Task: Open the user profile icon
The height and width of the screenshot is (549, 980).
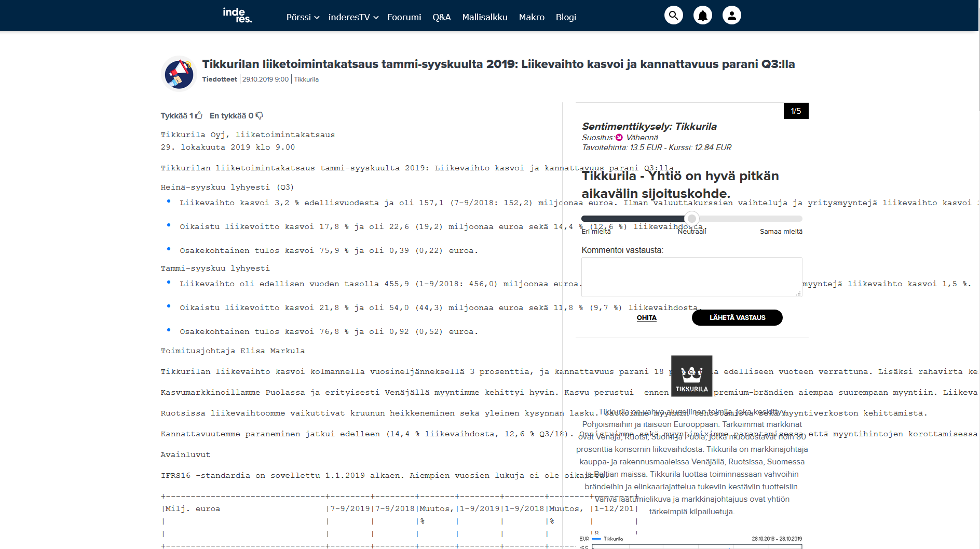Action: pyautogui.click(x=731, y=16)
